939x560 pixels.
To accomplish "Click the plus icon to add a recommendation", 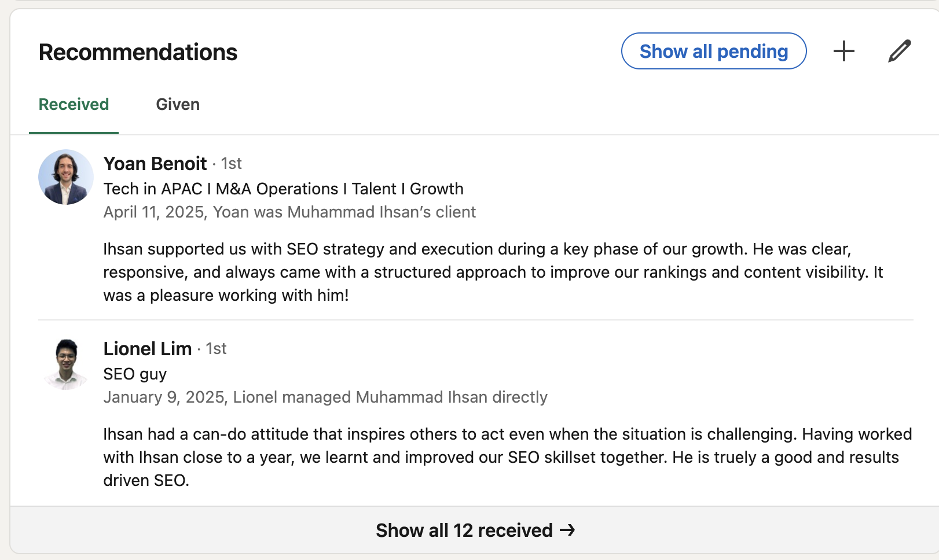I will [x=844, y=51].
